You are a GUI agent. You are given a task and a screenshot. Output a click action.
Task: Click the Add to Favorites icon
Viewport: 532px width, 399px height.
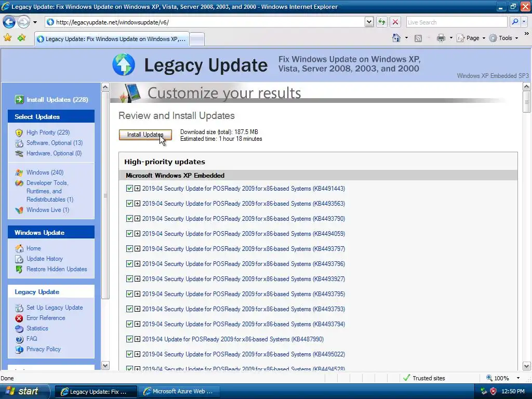21,37
